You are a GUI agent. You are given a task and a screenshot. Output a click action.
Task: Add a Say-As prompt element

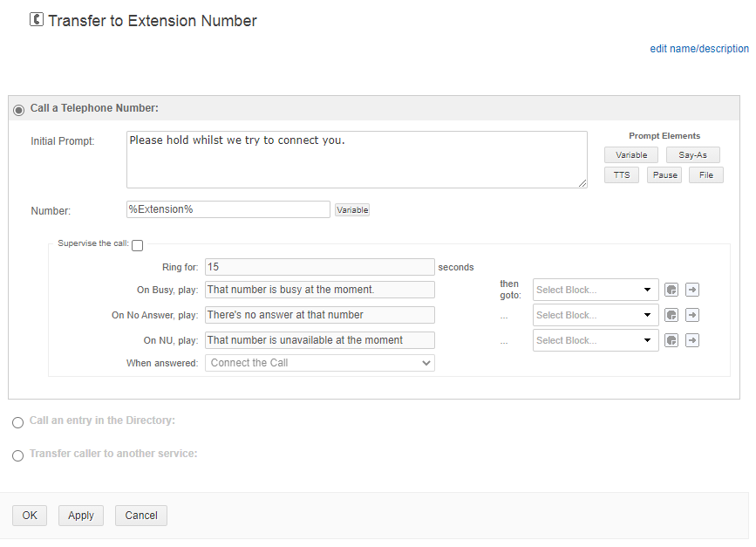(x=693, y=154)
